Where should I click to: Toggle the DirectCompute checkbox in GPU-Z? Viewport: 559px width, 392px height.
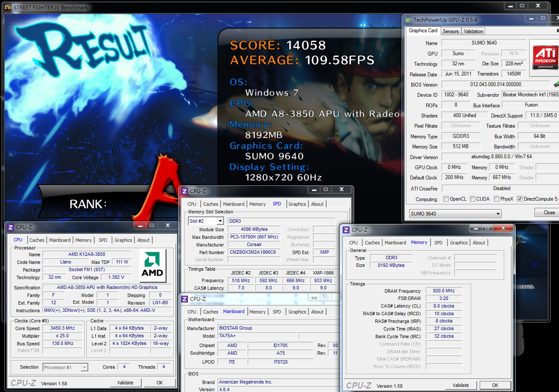[x=520, y=199]
